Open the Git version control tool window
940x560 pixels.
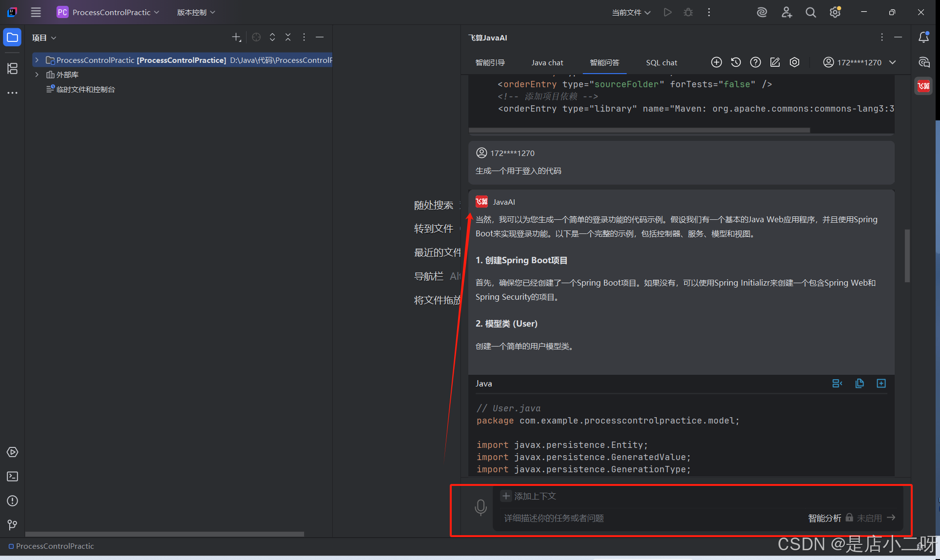(12, 525)
